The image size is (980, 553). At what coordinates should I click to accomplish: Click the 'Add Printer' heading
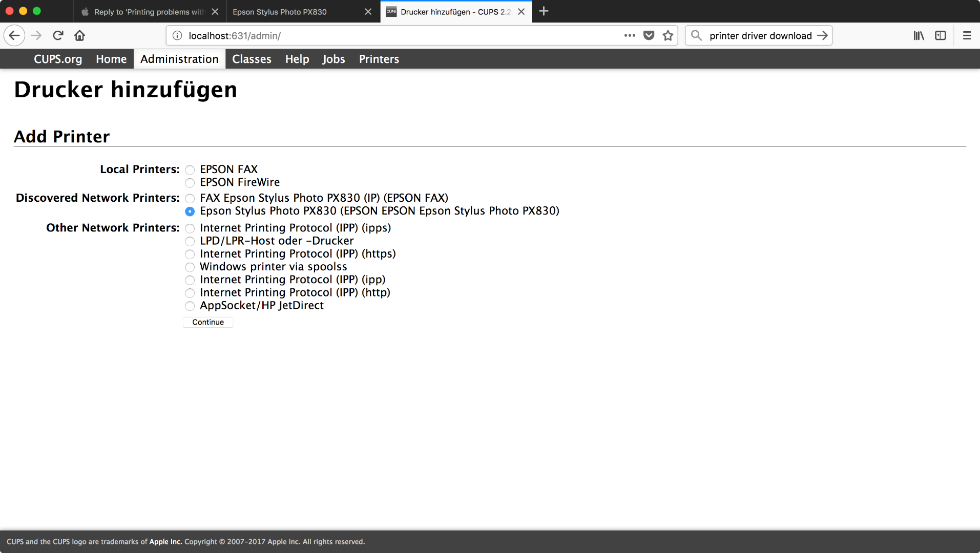(61, 137)
